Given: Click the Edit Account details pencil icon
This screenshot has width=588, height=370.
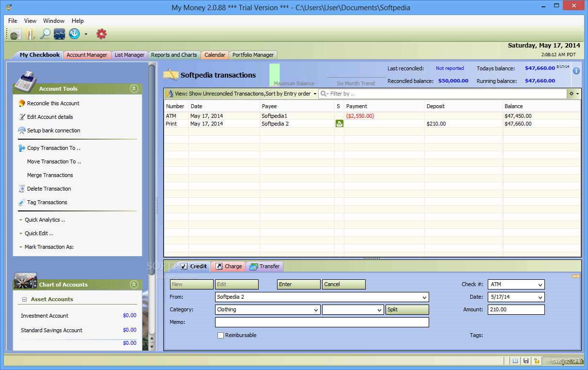Looking at the screenshot, I should (x=22, y=117).
